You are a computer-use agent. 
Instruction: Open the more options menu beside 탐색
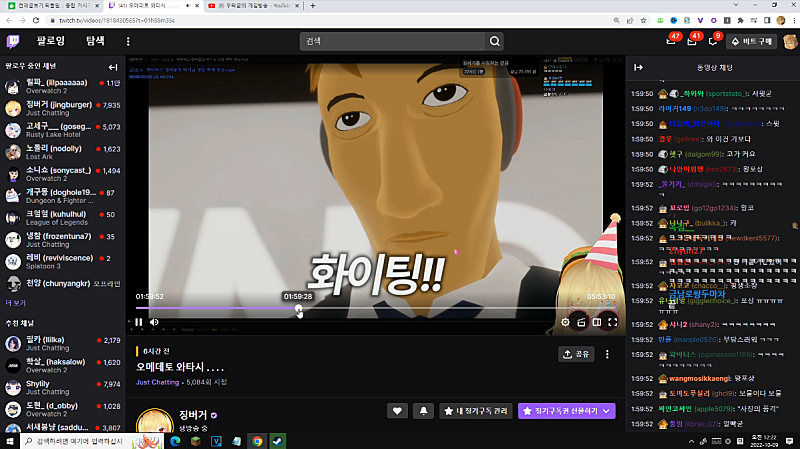128,41
